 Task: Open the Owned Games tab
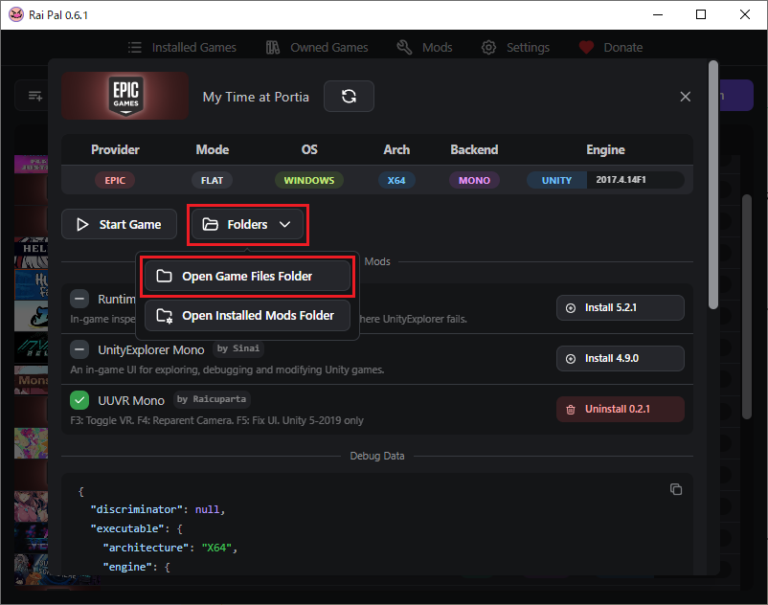[317, 47]
